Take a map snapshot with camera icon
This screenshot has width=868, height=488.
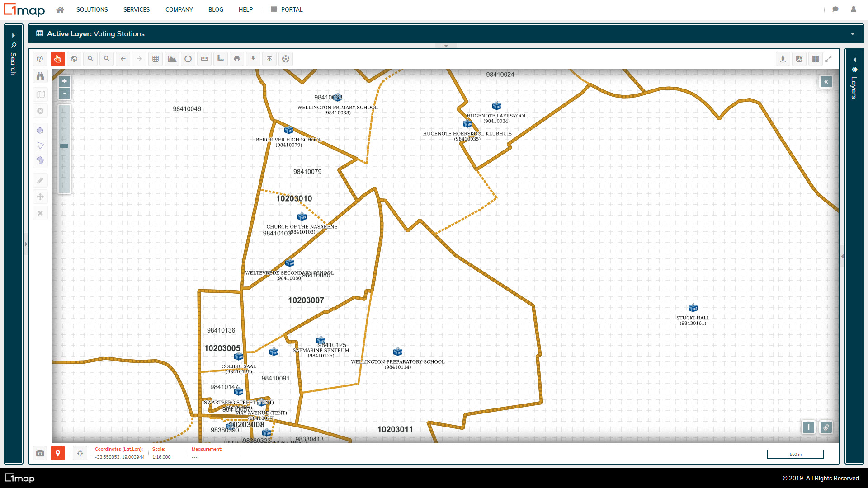coord(40,453)
